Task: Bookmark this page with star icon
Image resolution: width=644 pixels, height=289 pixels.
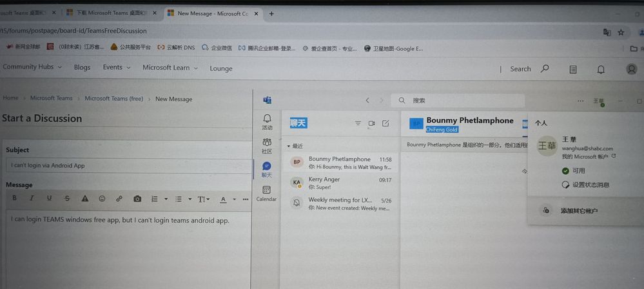Action: pos(621,32)
